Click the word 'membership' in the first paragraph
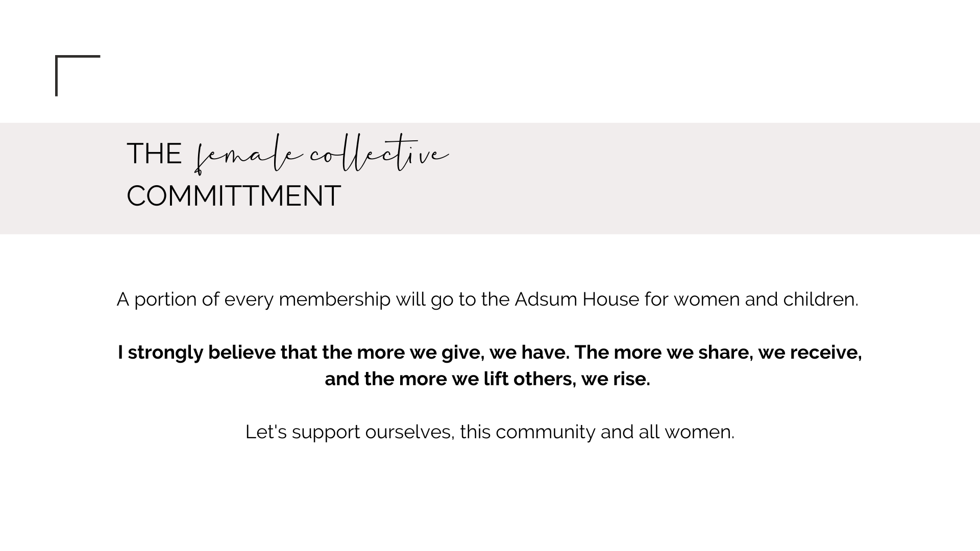This screenshot has height=551, width=980. pos(335,299)
